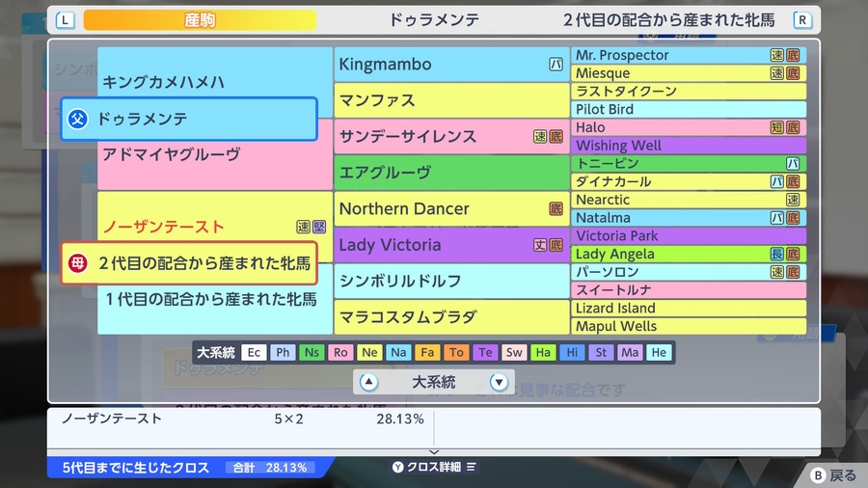This screenshot has width=868, height=488.
Task: Click the L shoulder button icon
Action: [x=65, y=20]
